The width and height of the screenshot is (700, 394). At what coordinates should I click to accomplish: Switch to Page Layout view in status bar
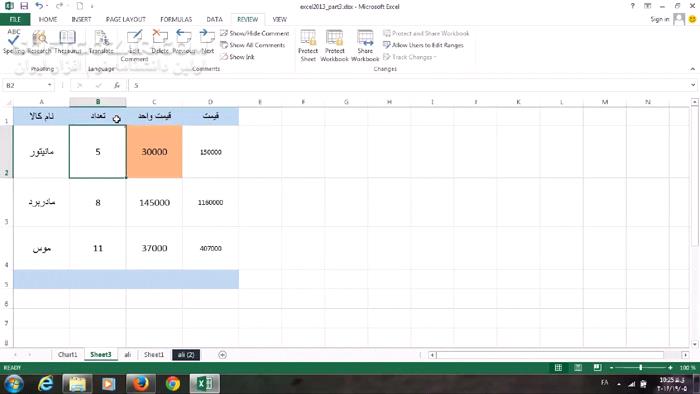tap(578, 368)
